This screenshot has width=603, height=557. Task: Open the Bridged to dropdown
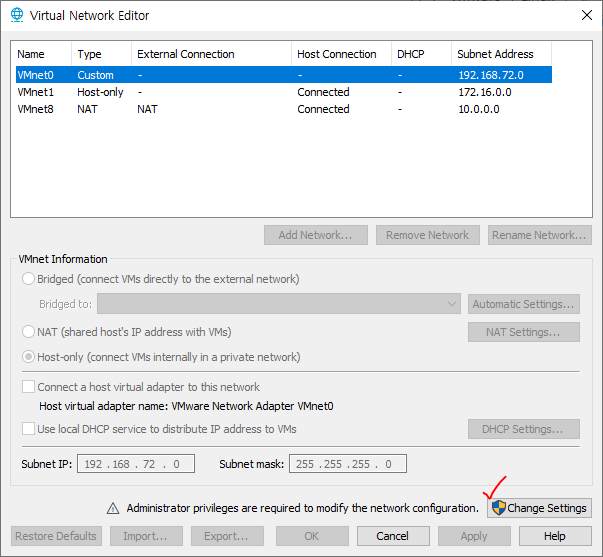click(279, 304)
